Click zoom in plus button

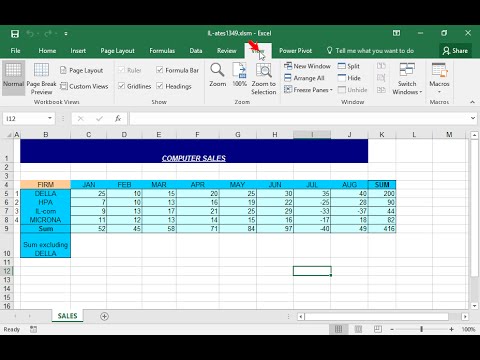pos(451,329)
